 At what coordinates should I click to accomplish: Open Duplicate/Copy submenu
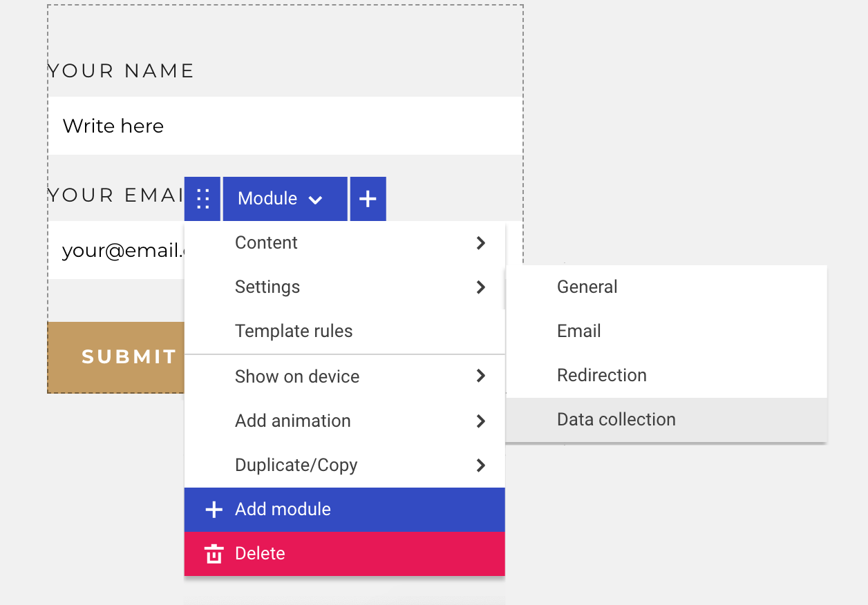click(x=345, y=465)
